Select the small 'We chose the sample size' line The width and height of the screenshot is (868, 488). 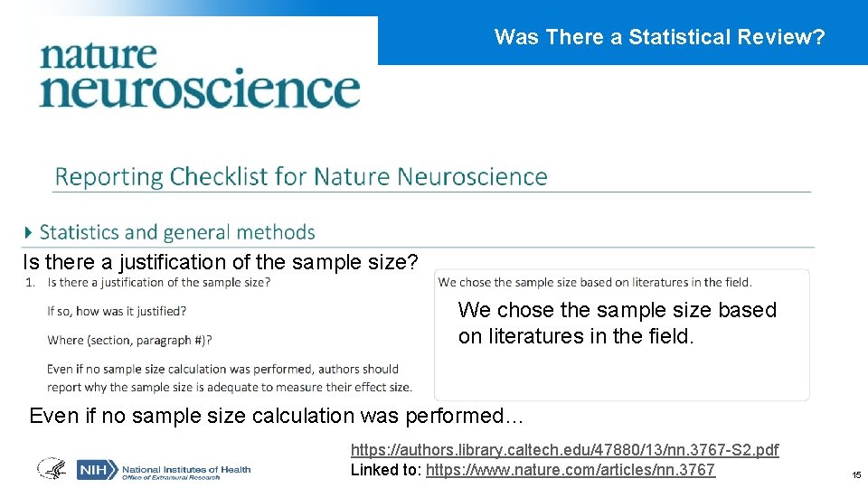coord(595,282)
